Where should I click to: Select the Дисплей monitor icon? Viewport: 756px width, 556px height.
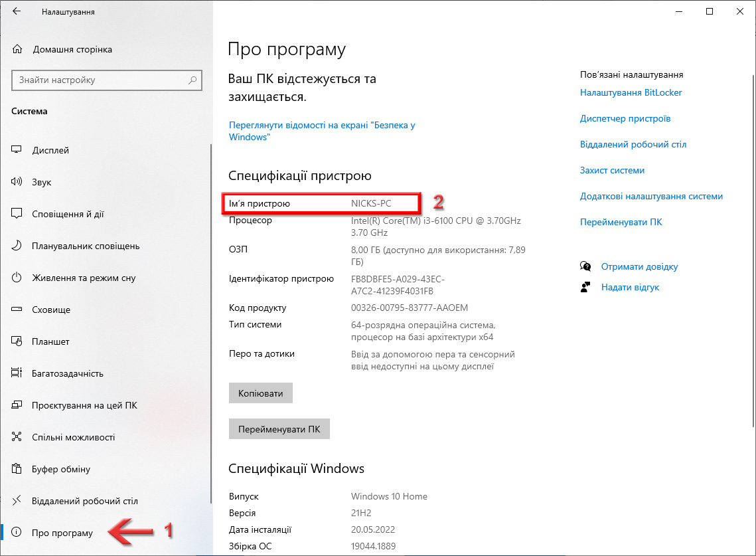point(17,150)
